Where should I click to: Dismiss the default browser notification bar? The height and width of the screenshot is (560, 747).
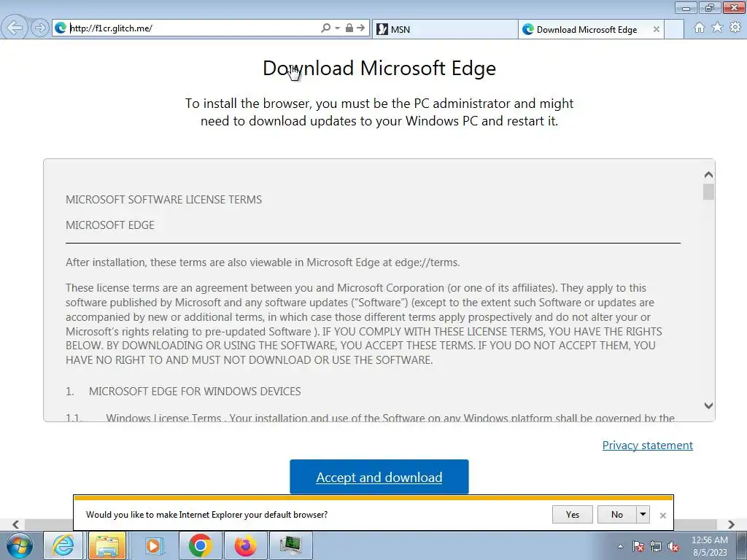662,516
